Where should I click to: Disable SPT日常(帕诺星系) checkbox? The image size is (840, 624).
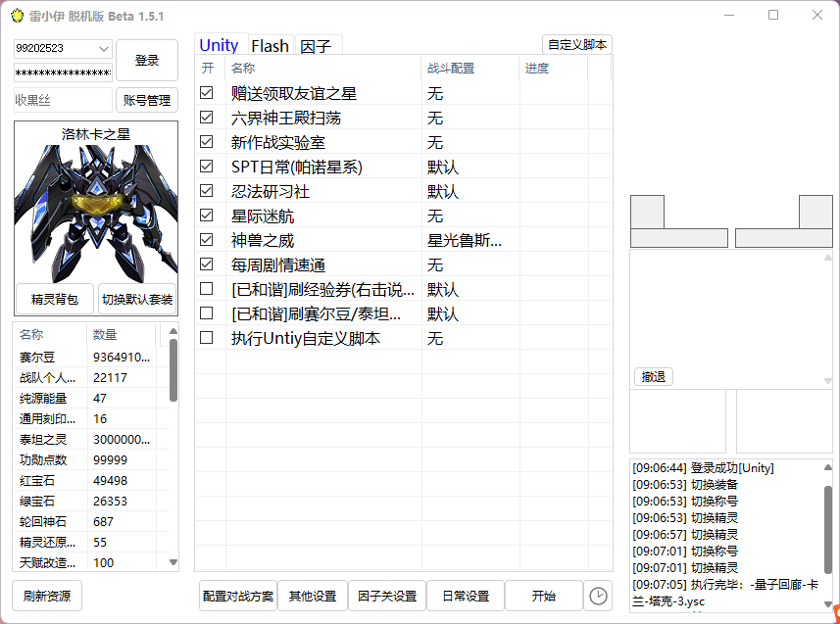point(206,167)
